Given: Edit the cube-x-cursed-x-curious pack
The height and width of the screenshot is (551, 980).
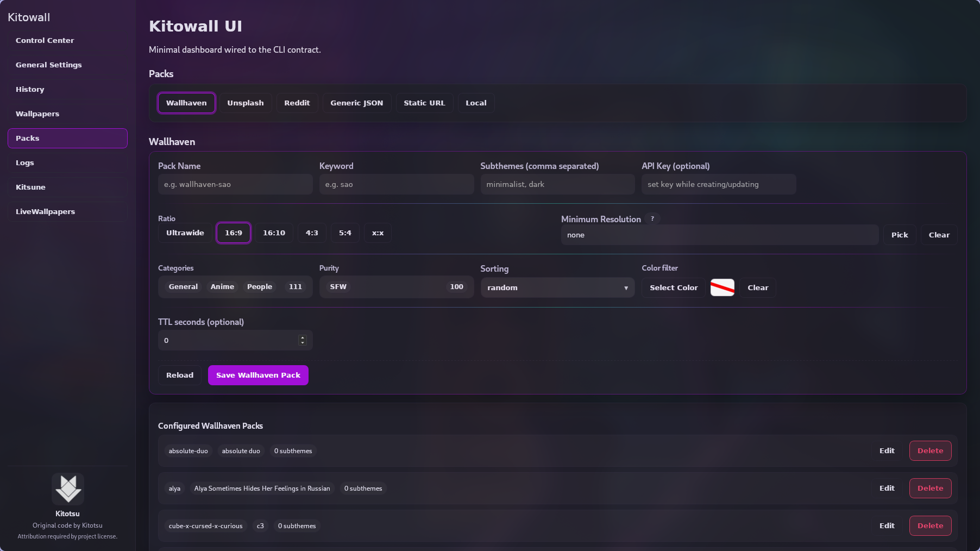Looking at the screenshot, I should click(x=887, y=525).
